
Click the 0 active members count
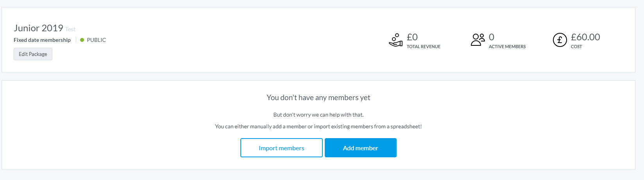coord(492,37)
